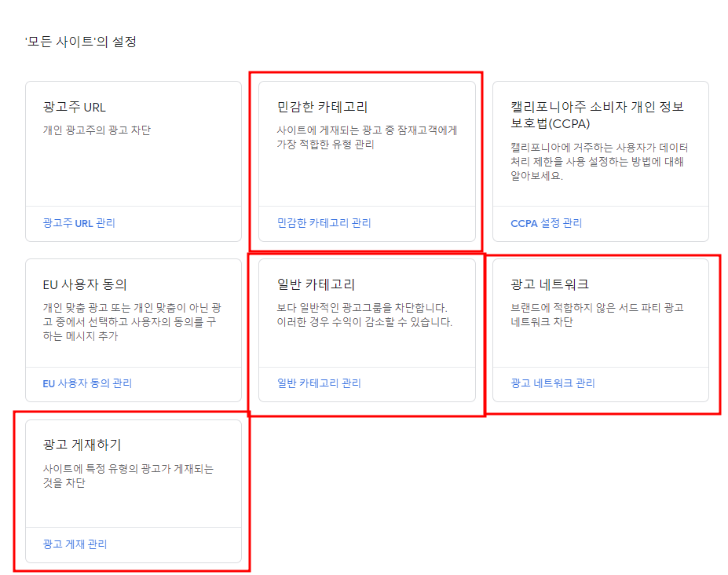Viewport: 728px width, 575px height.
Task: Click the '모든 사이트'의 설정 heading
Action: 81,42
